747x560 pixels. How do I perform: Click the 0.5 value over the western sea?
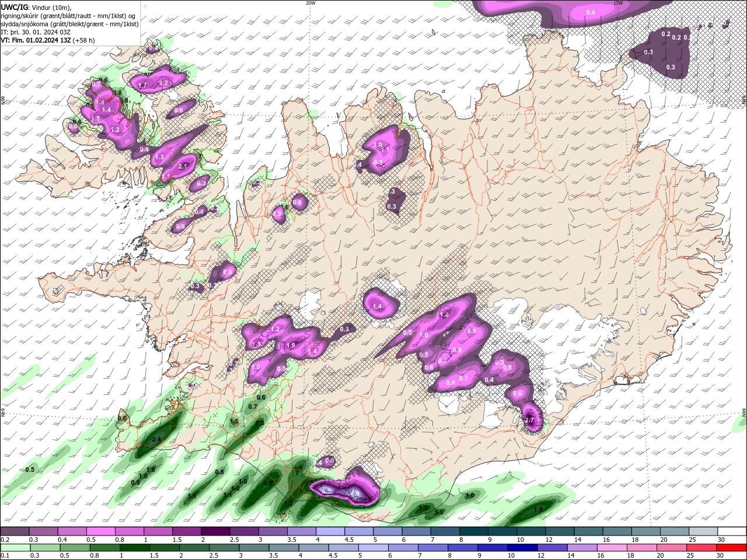(x=30, y=470)
